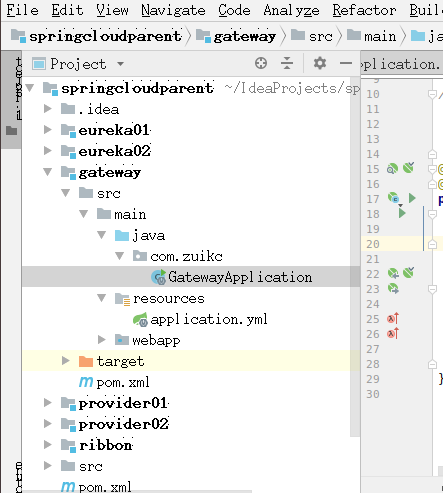The width and height of the screenshot is (443, 493).
Task: Click src in the breadcrumb bar
Action: point(320,36)
